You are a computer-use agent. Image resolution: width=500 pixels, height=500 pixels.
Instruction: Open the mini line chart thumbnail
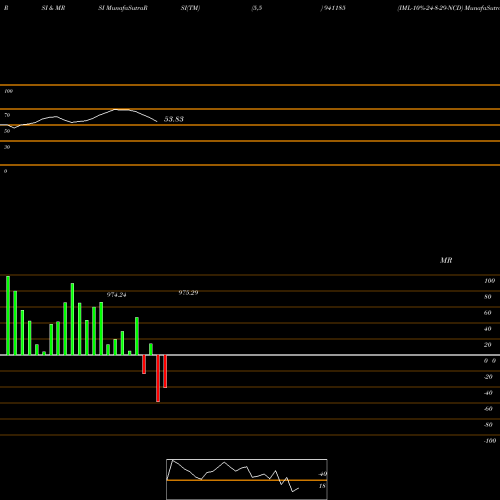247,479
